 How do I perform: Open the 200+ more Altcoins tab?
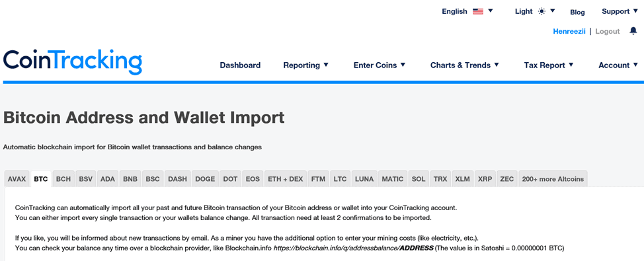(x=553, y=179)
